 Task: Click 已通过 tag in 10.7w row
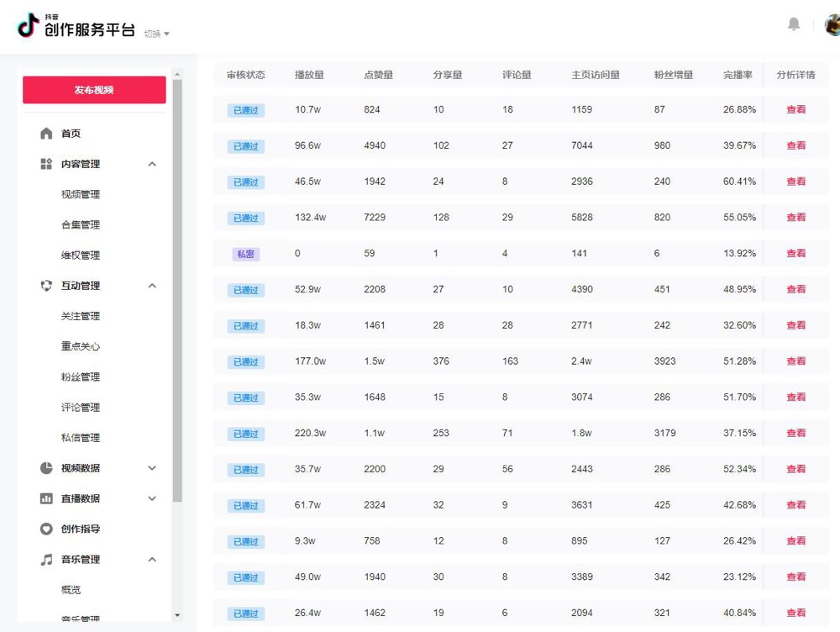(x=246, y=110)
